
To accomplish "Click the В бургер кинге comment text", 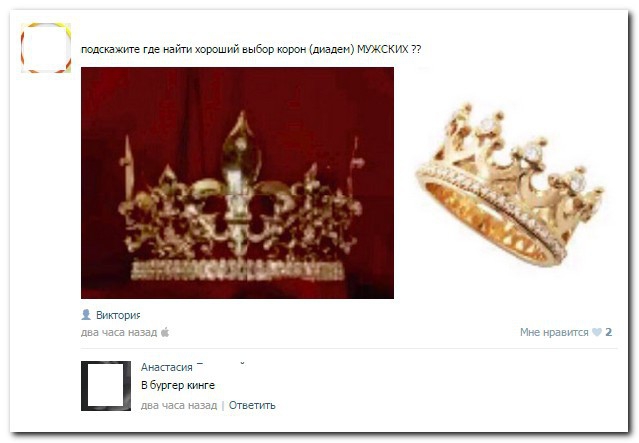I will tap(178, 385).
